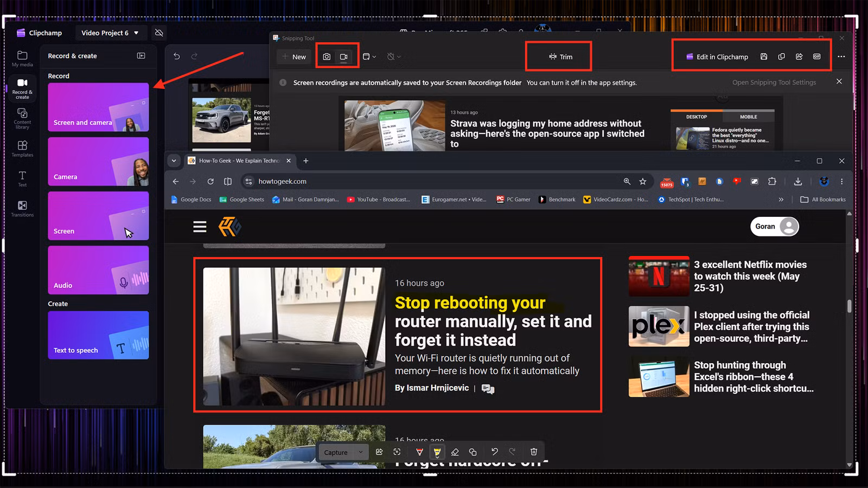Bookmark this page with star icon
The height and width of the screenshot is (488, 868).
tap(643, 182)
